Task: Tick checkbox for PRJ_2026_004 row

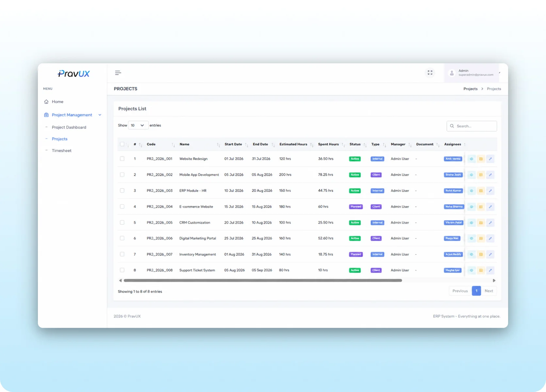Action: click(x=122, y=206)
